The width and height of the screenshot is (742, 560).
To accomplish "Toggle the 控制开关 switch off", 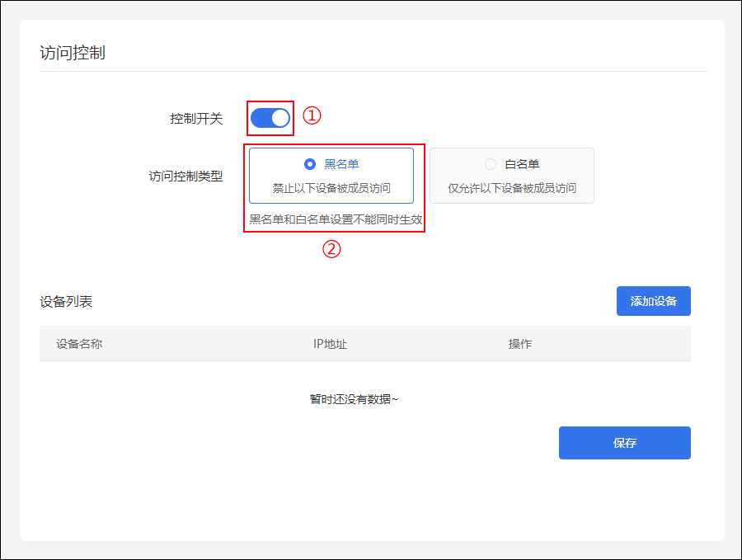I will pyautogui.click(x=270, y=118).
